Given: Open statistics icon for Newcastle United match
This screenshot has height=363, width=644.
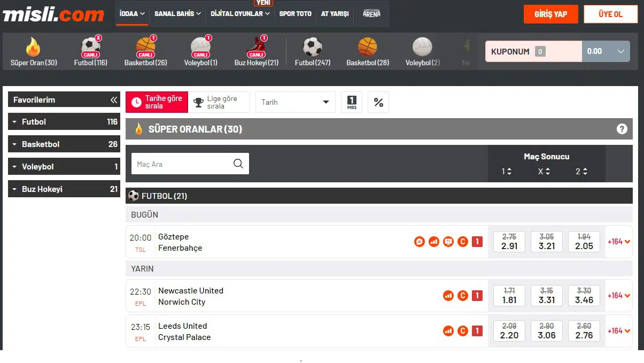Looking at the screenshot, I should [x=448, y=296].
